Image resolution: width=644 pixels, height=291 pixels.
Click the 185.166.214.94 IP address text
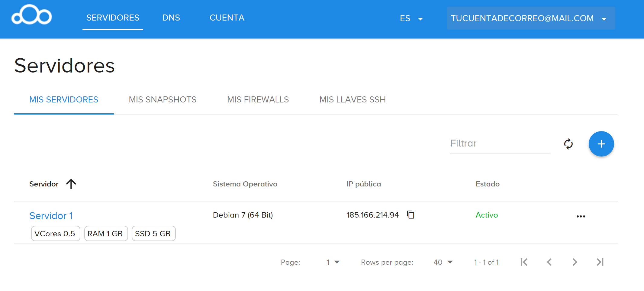[372, 215]
